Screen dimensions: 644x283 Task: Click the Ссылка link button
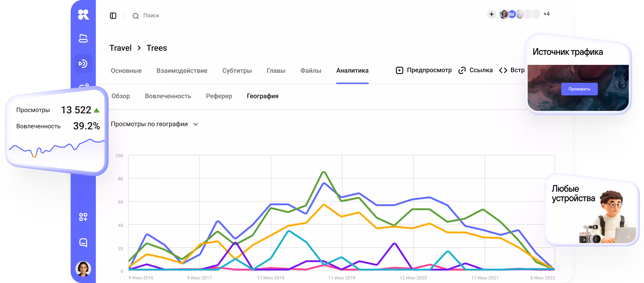click(476, 70)
